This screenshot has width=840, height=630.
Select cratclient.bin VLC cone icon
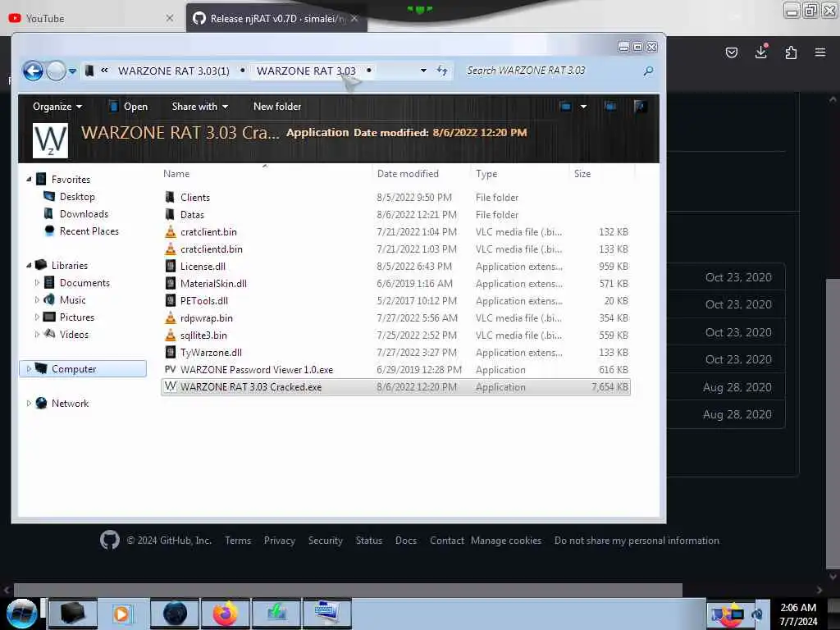click(170, 232)
